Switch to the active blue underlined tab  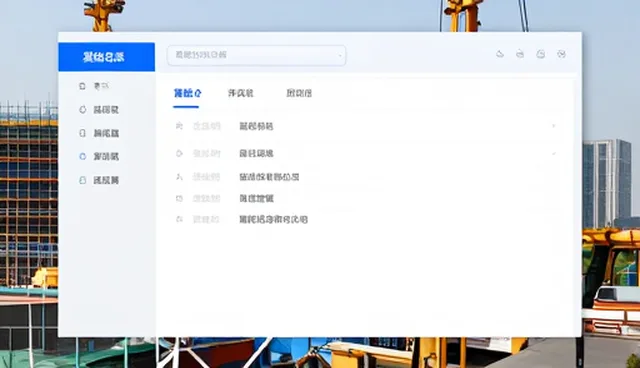pos(187,93)
